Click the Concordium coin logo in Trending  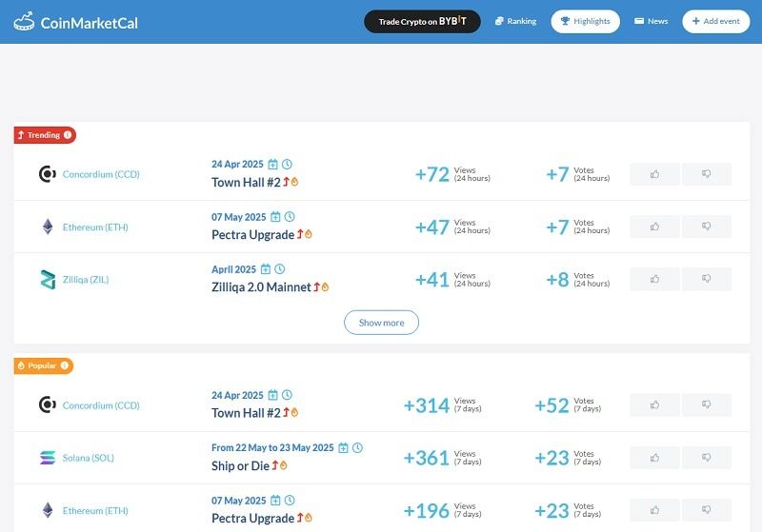(47, 174)
